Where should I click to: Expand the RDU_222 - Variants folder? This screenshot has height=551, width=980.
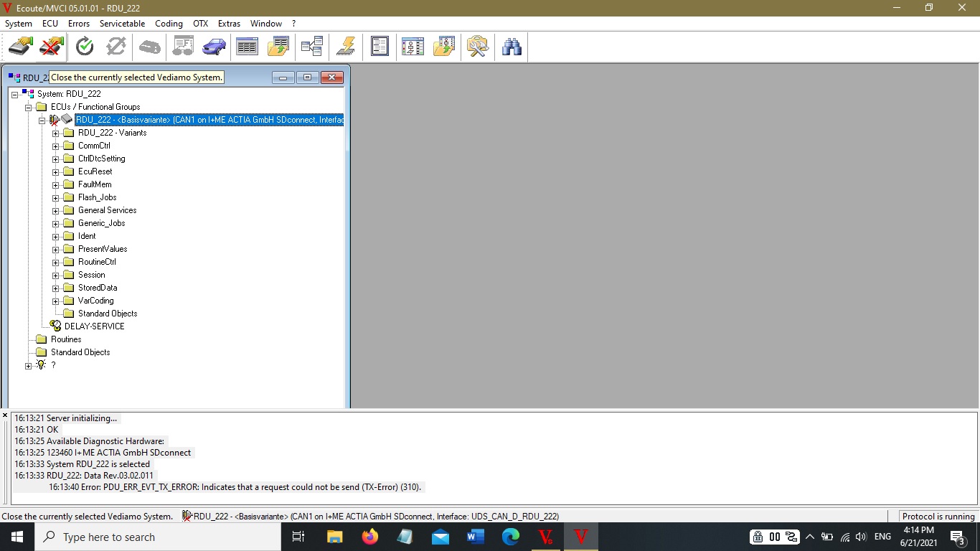click(x=56, y=133)
